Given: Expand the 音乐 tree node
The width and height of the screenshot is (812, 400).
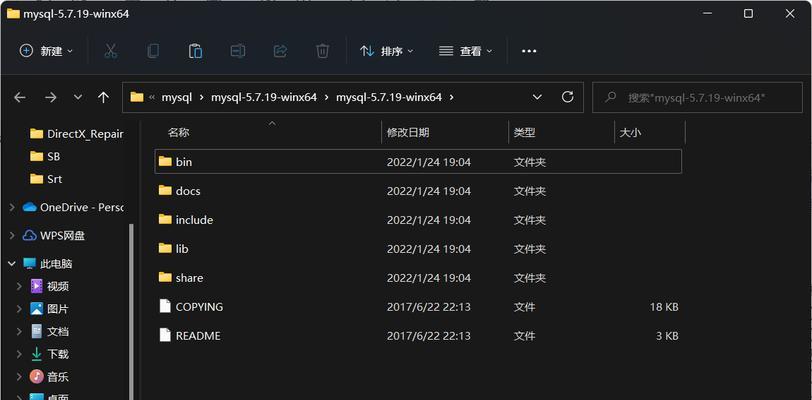Looking at the screenshot, I should tap(19, 377).
